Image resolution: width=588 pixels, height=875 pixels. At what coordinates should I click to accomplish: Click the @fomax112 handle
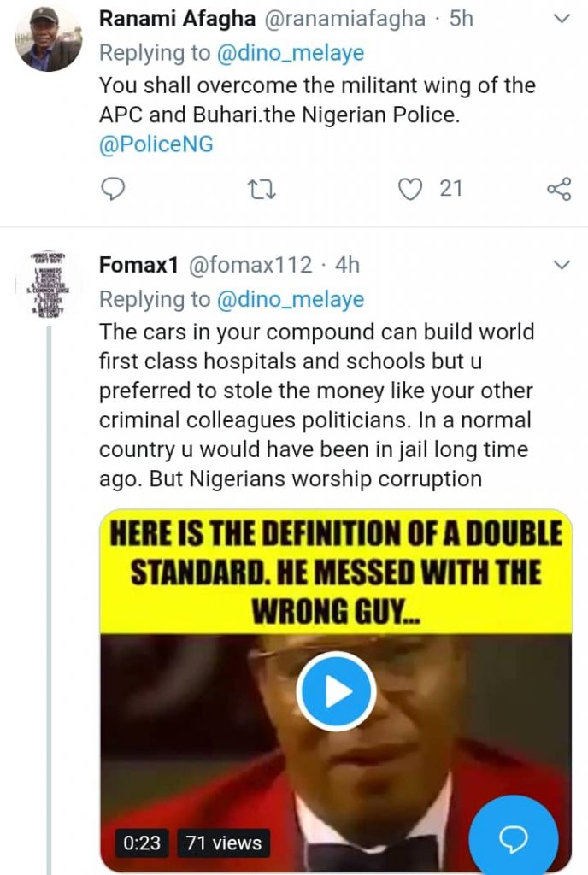250,265
